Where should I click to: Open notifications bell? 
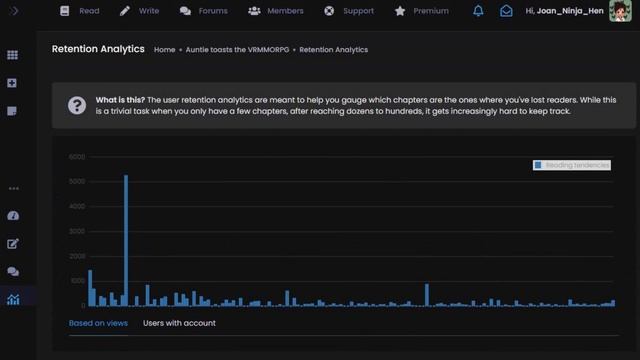(x=478, y=11)
